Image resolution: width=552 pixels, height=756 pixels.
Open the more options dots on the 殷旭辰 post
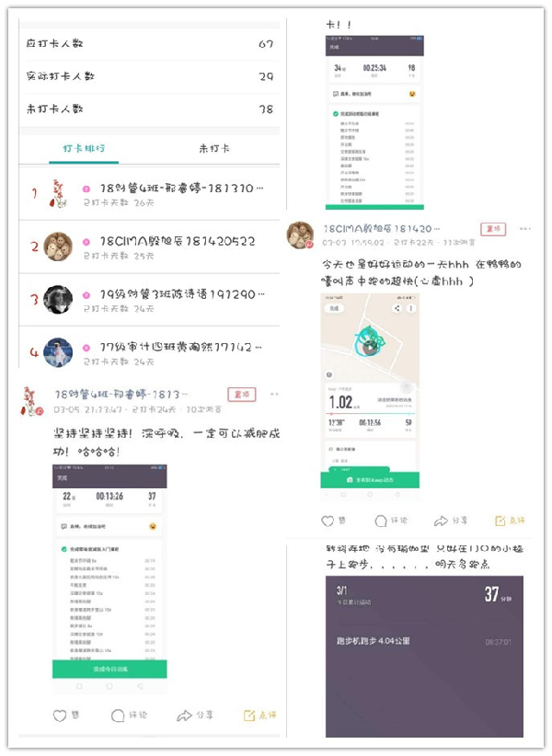pyautogui.click(x=525, y=228)
